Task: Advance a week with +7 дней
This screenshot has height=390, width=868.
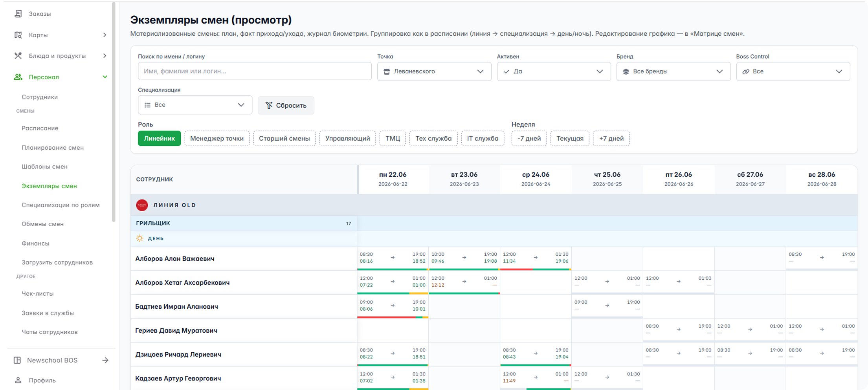Action: (611, 138)
